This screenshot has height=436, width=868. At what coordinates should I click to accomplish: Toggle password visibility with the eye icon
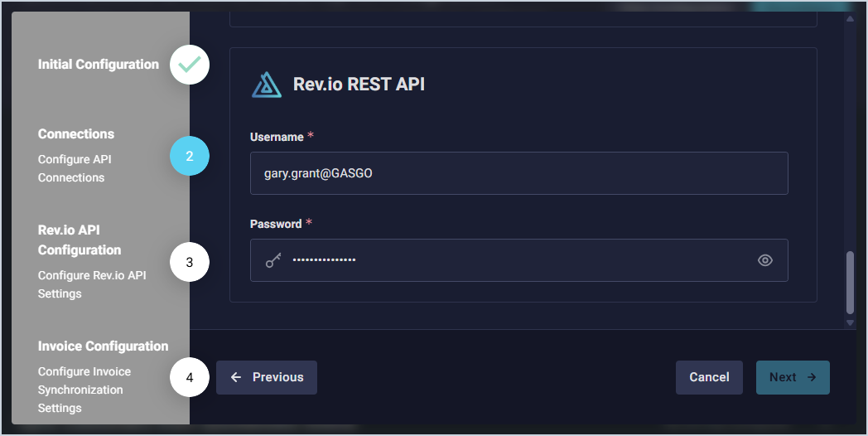[x=765, y=259]
